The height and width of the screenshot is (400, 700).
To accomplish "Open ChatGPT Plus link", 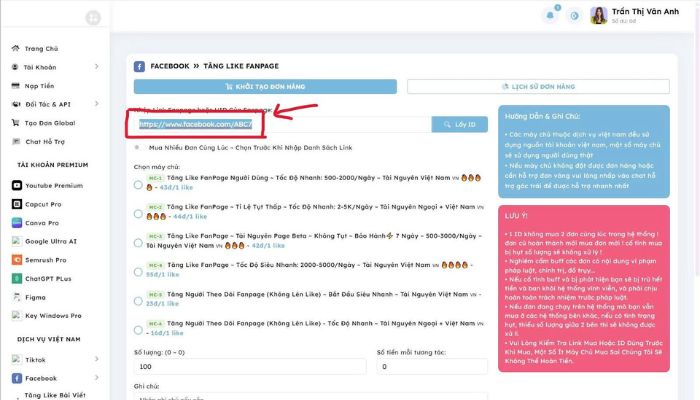I will [48, 279].
